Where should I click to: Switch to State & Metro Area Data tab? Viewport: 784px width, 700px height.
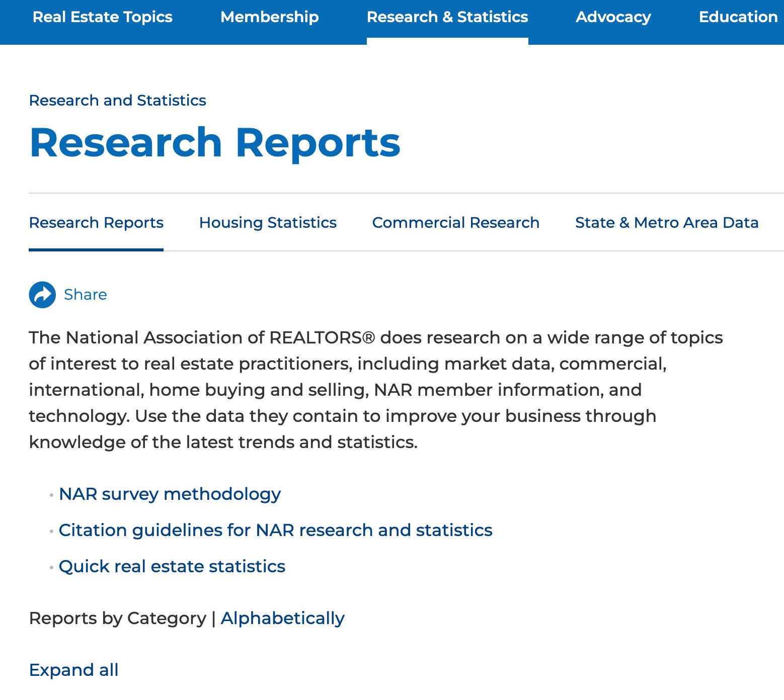pyautogui.click(x=667, y=223)
